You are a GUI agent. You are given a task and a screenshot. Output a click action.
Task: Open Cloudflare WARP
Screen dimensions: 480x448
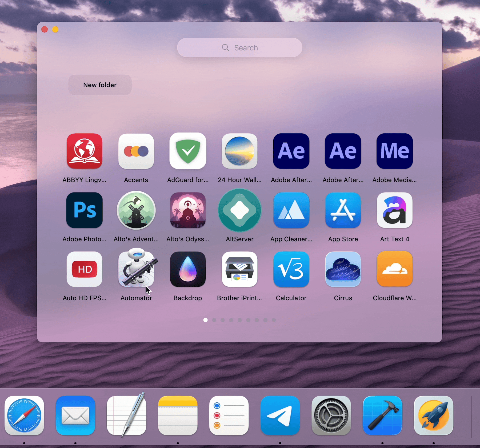[394, 269]
